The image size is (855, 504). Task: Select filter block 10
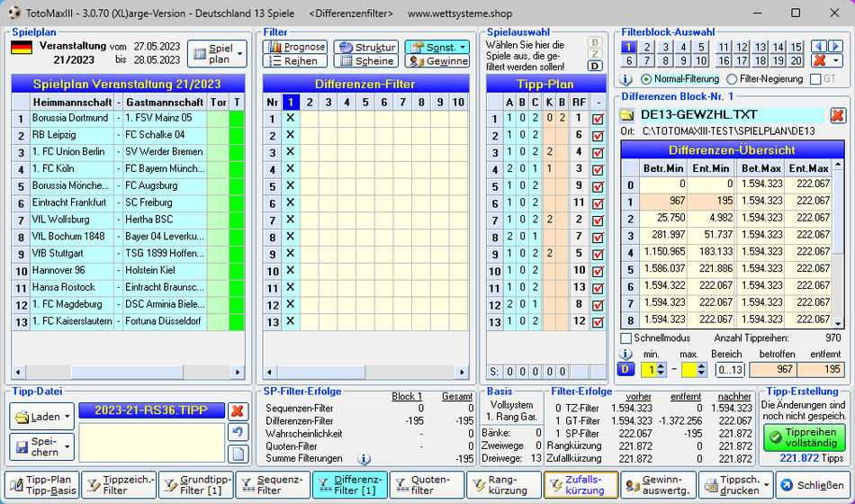[x=701, y=60]
